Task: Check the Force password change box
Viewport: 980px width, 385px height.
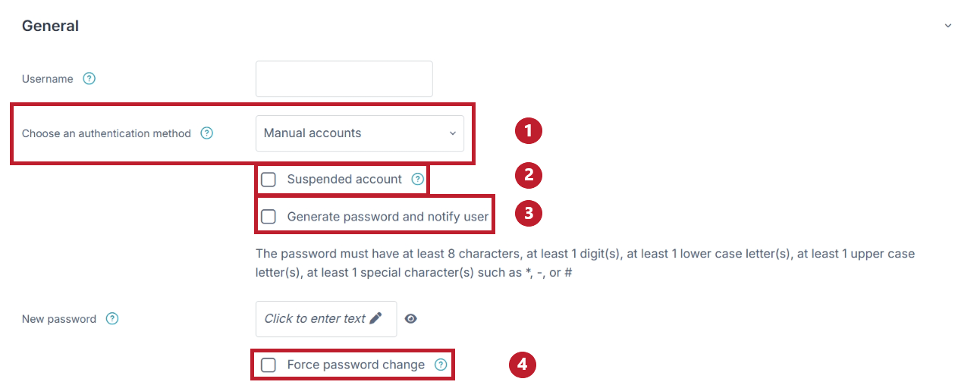Action: [269, 365]
